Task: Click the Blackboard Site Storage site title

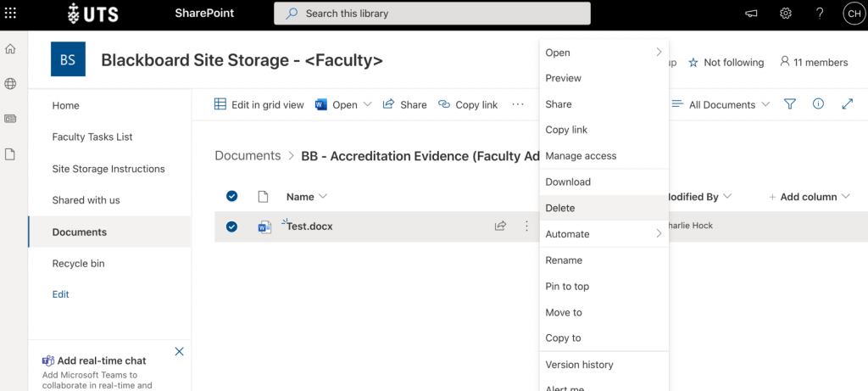Action: (242, 60)
